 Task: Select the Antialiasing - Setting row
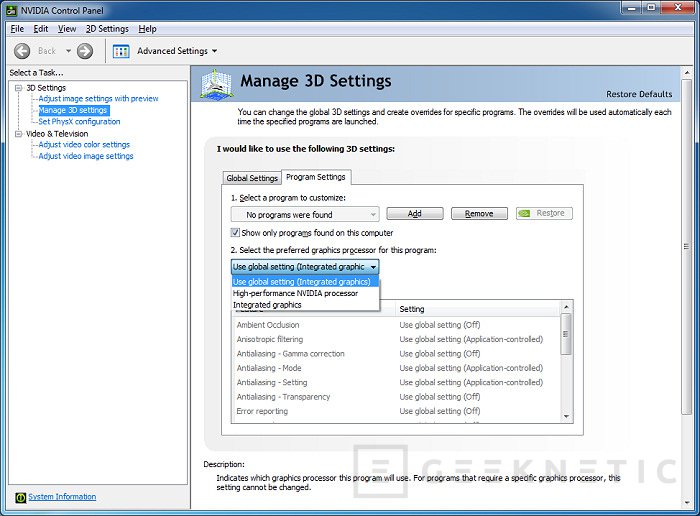click(x=396, y=383)
